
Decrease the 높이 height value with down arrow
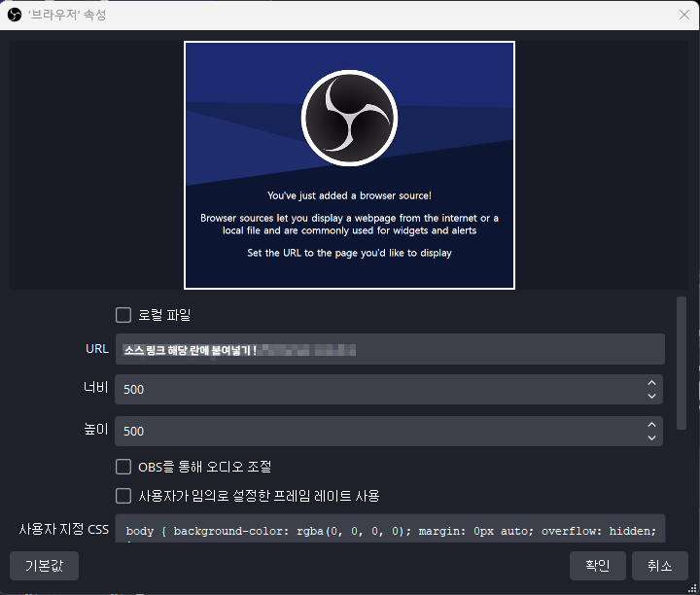tap(651, 437)
